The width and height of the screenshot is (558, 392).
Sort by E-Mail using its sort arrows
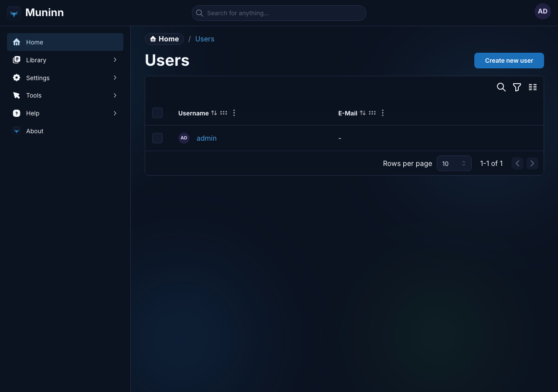pyautogui.click(x=363, y=113)
